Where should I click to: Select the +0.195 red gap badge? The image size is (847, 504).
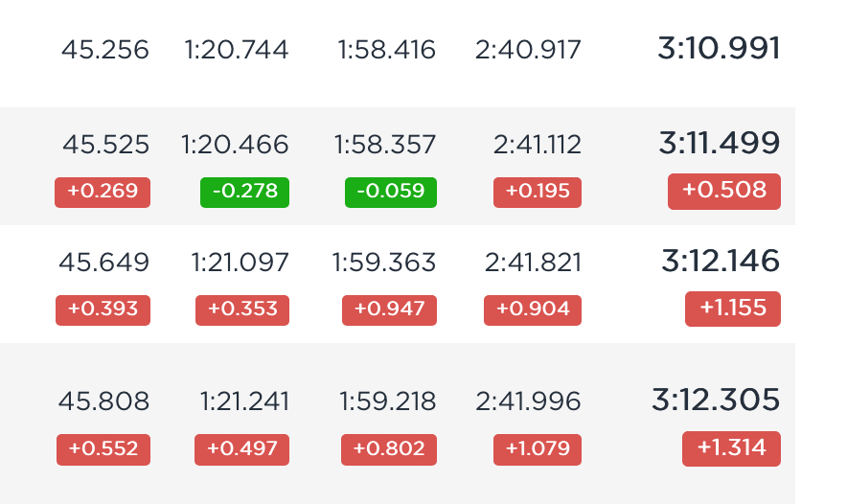pos(538,193)
